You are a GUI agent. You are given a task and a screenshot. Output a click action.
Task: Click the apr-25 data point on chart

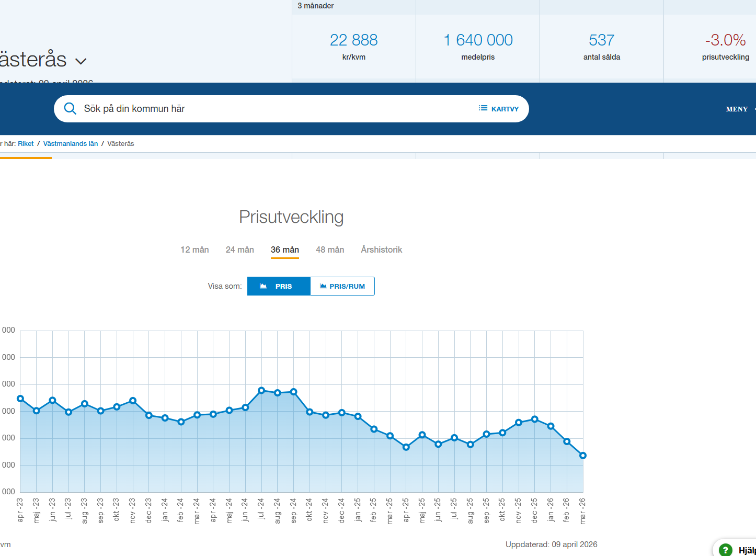click(x=406, y=447)
